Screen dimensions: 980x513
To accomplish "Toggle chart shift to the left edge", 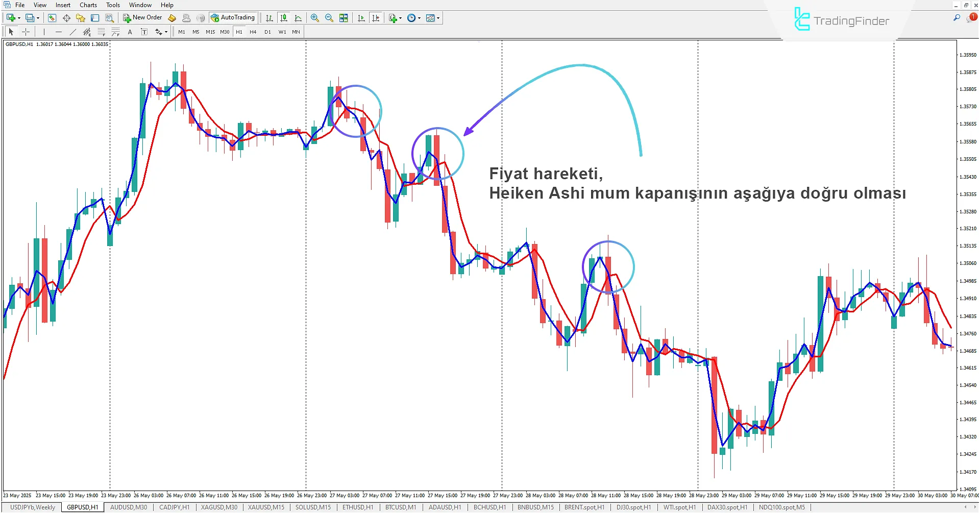I will pos(376,17).
